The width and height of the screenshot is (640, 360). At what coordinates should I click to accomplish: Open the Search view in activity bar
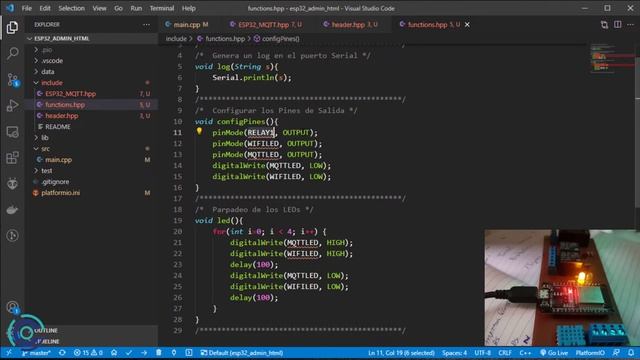coord(12,53)
